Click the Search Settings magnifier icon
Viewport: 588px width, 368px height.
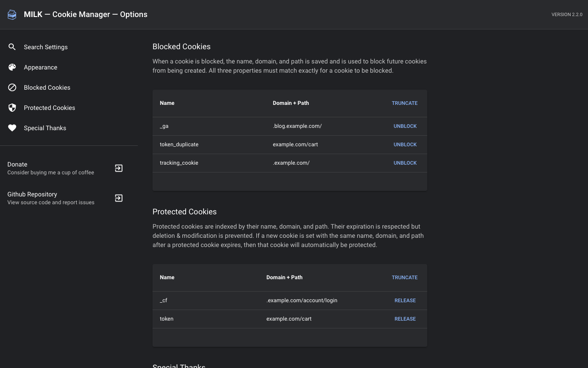tap(12, 47)
